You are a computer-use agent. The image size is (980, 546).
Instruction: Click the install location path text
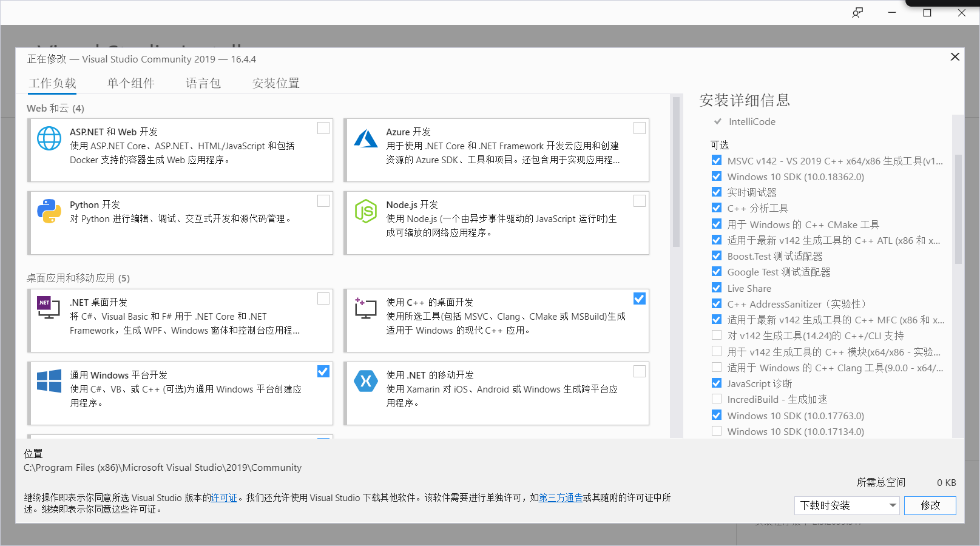coord(163,467)
